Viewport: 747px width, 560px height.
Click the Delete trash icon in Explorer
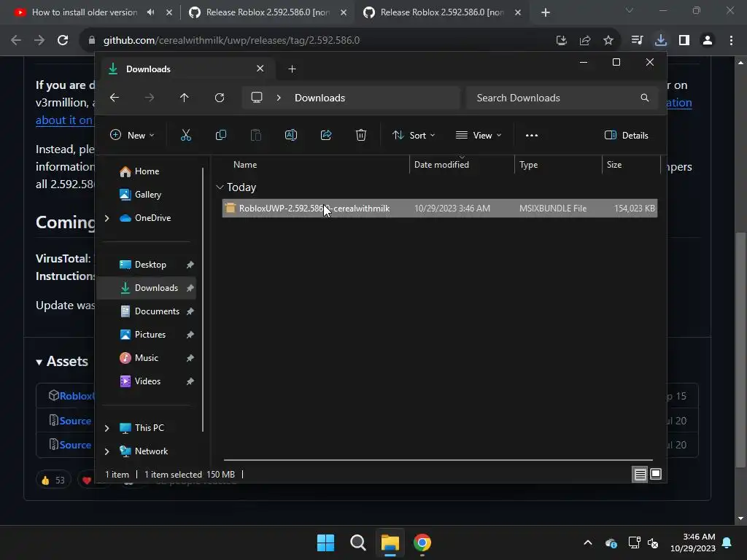[x=361, y=135]
